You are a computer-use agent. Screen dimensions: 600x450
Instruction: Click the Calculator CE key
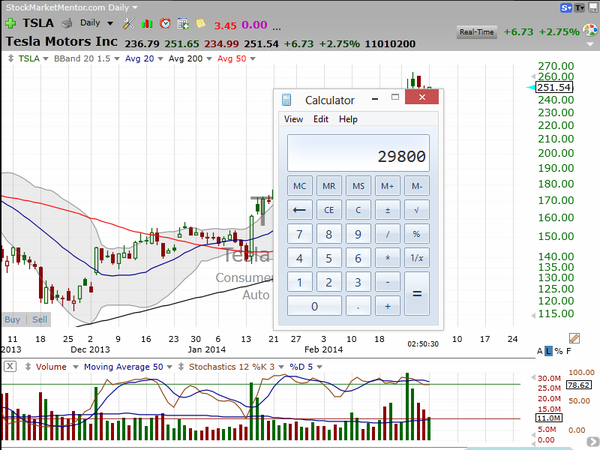click(x=329, y=210)
